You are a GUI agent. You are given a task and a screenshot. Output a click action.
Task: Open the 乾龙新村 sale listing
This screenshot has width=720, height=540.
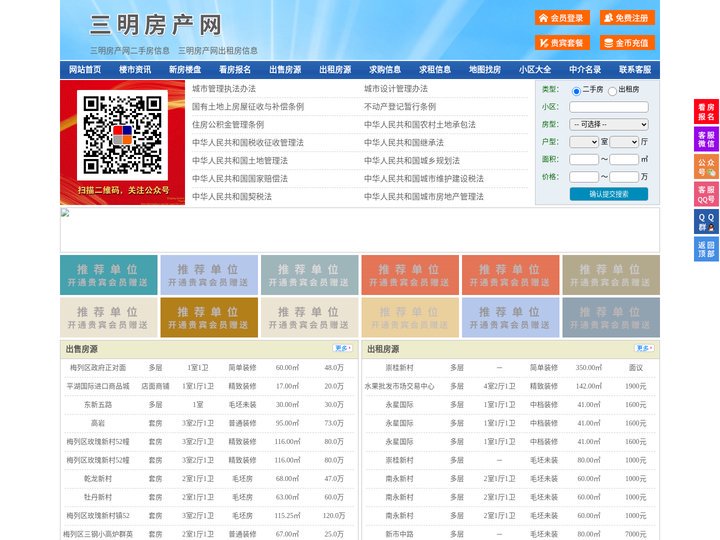[x=98, y=478]
